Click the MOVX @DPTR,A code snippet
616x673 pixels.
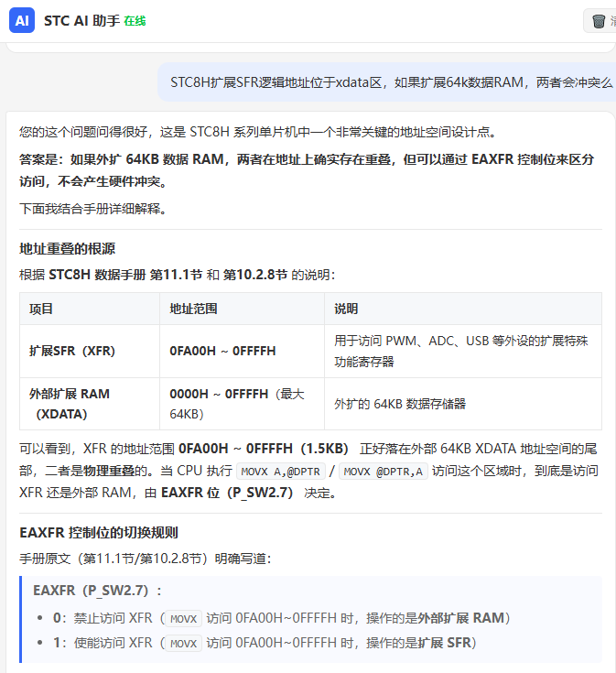click(384, 472)
